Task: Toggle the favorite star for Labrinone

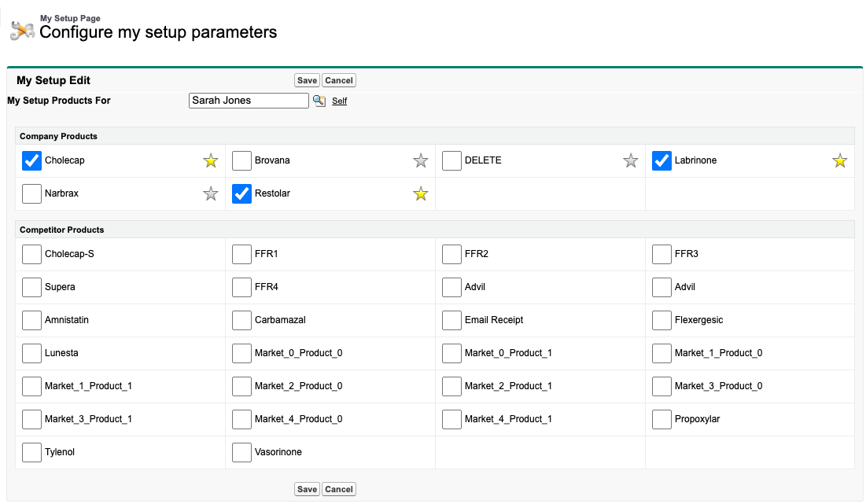Action: click(840, 161)
